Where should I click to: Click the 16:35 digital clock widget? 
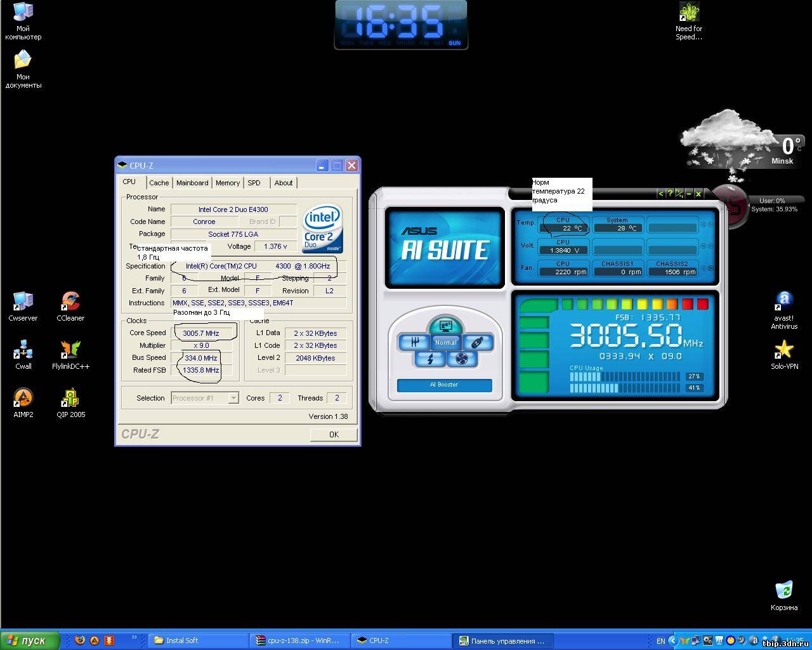click(401, 25)
